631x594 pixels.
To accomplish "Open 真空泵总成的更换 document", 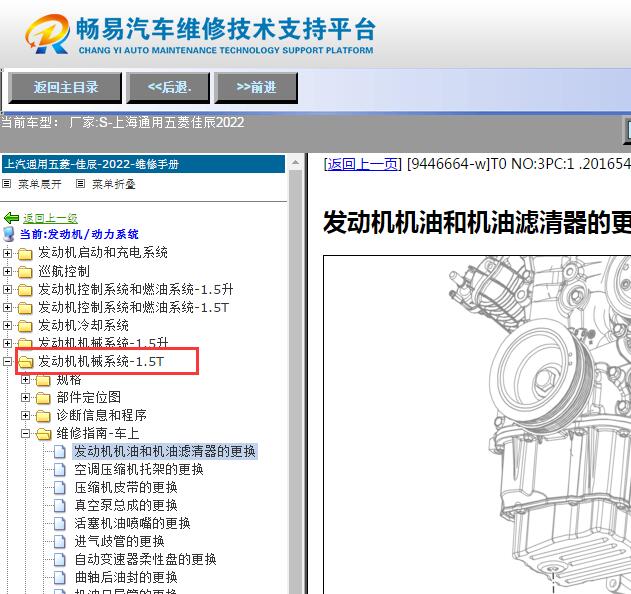I will 126,506.
